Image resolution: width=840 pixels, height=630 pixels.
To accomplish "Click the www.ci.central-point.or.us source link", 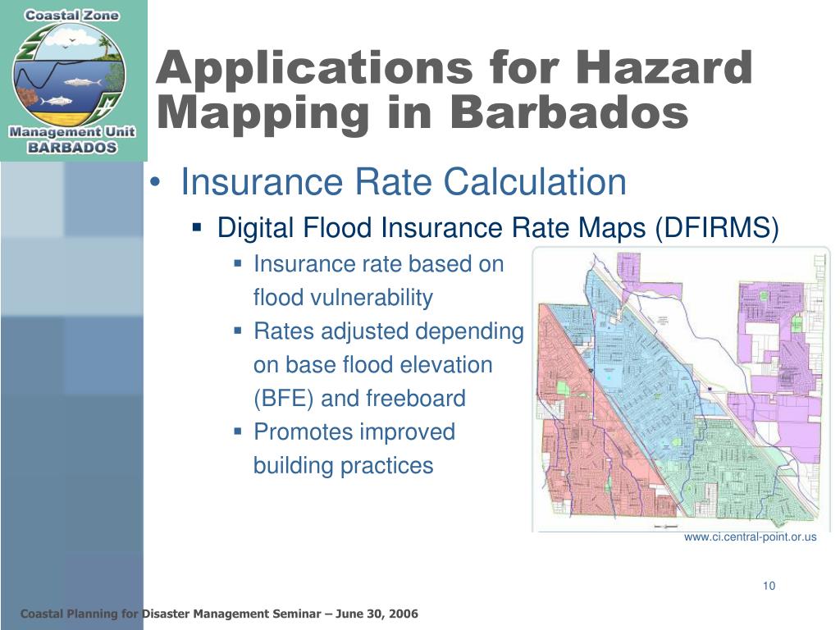I will point(750,536).
